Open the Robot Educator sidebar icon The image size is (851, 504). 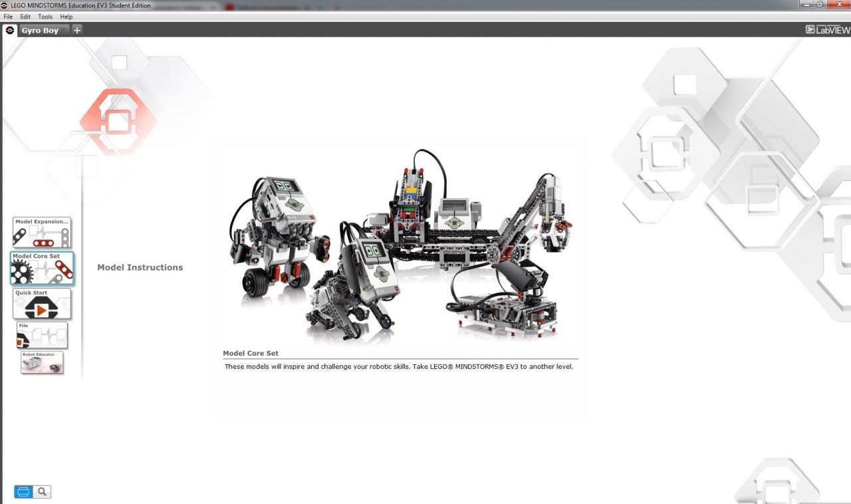[x=42, y=362]
